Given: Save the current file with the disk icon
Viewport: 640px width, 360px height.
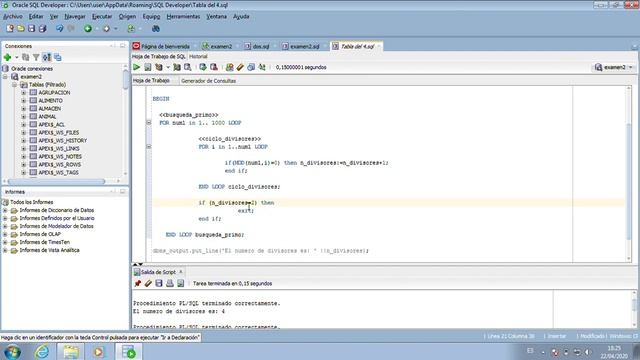Looking at the screenshot, I should 31,29.
